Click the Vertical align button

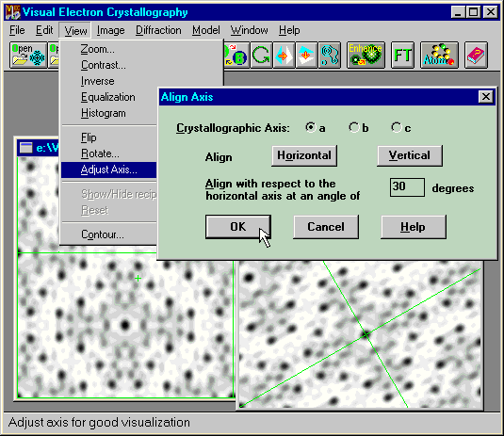point(410,155)
